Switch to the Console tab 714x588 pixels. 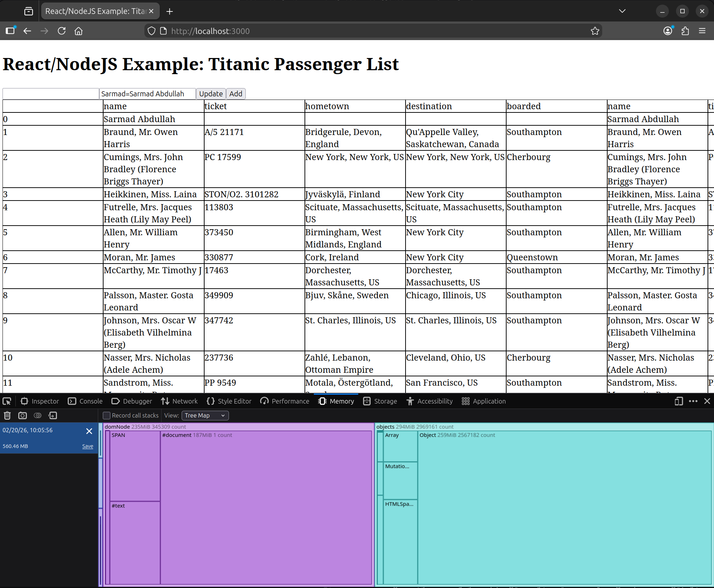(x=86, y=401)
